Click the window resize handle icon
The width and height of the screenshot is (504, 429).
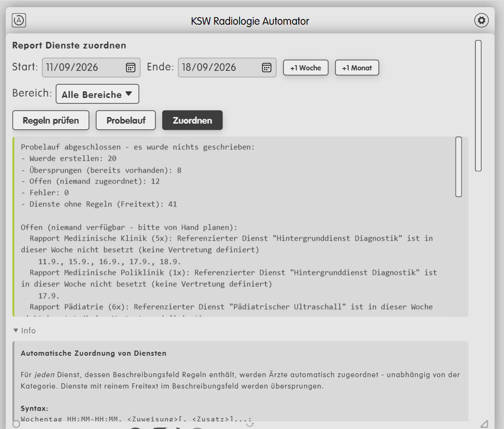(x=485, y=424)
